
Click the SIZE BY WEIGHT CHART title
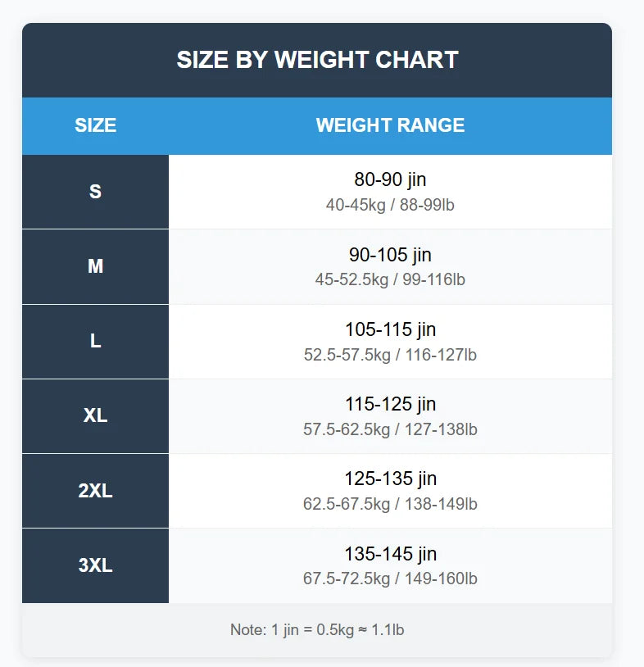[317, 60]
